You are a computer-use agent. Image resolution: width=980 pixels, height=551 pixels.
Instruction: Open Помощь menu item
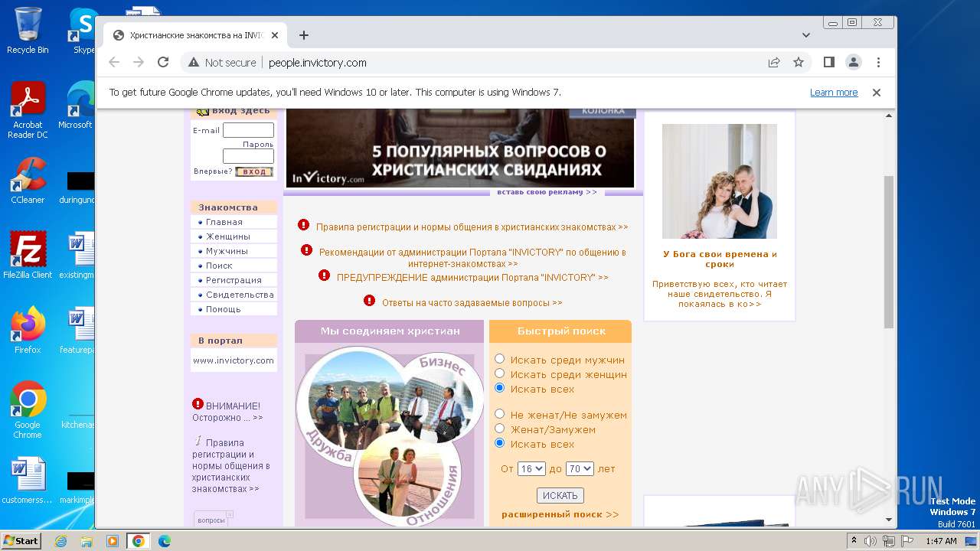tap(223, 309)
